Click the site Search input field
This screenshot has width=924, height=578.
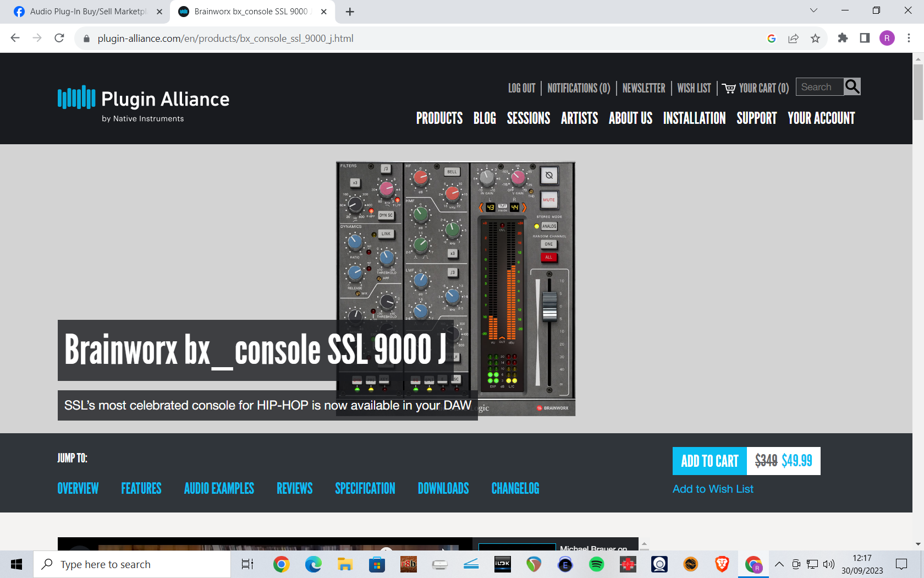[x=820, y=87]
